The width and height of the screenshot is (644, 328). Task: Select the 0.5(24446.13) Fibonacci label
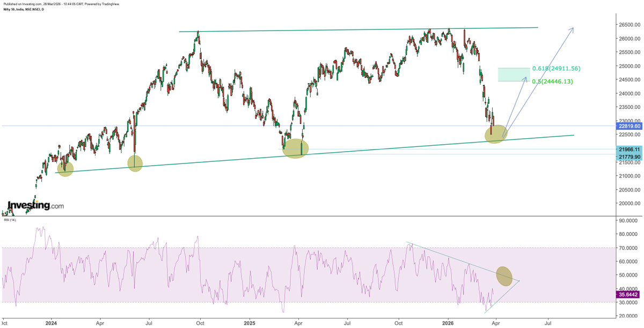coord(552,80)
